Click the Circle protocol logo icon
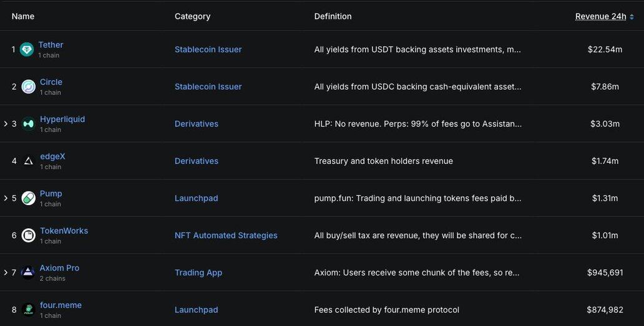This screenshot has width=644, height=326. coord(28,87)
